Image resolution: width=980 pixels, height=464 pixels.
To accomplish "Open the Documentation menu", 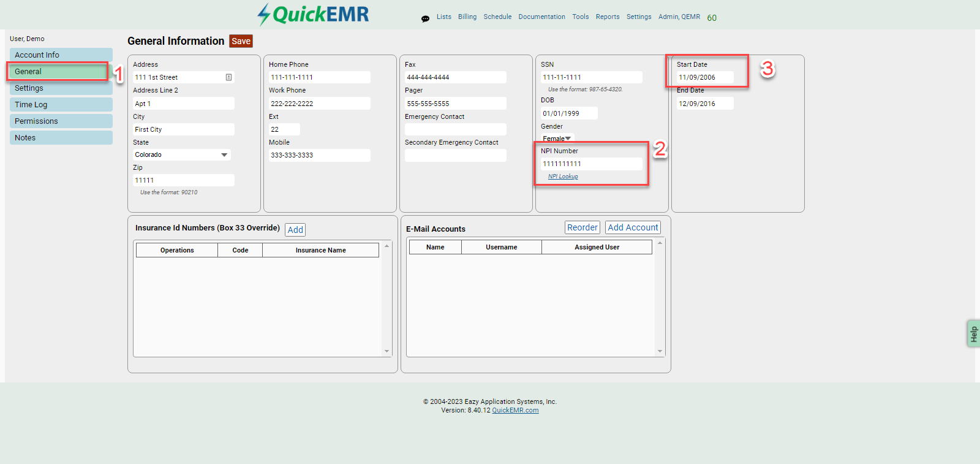I will point(542,17).
